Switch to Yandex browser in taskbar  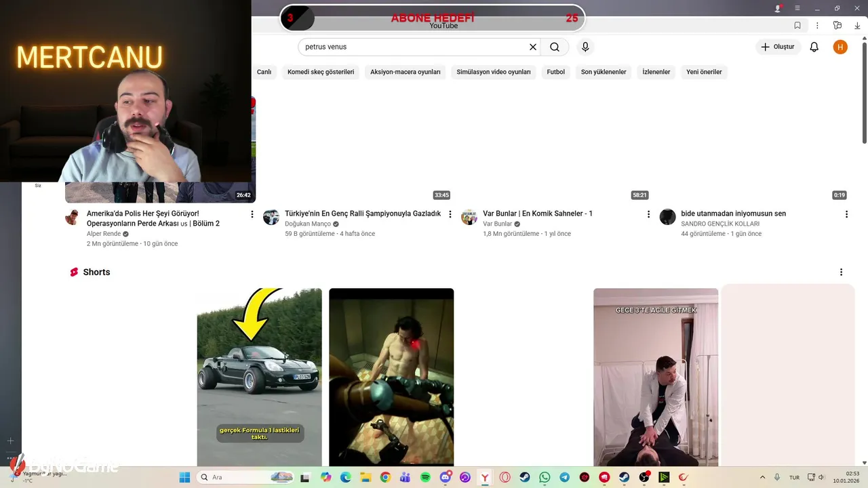pyautogui.click(x=485, y=477)
